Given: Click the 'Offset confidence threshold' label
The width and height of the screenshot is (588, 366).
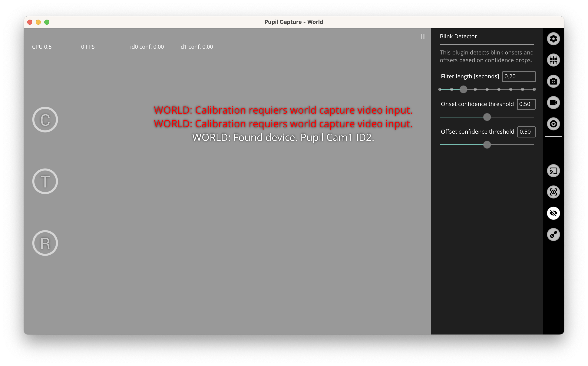Looking at the screenshot, I should 477,132.
